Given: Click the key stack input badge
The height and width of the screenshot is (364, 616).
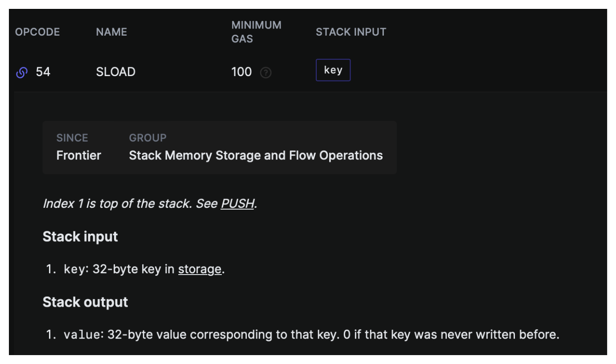Looking at the screenshot, I should 333,70.
